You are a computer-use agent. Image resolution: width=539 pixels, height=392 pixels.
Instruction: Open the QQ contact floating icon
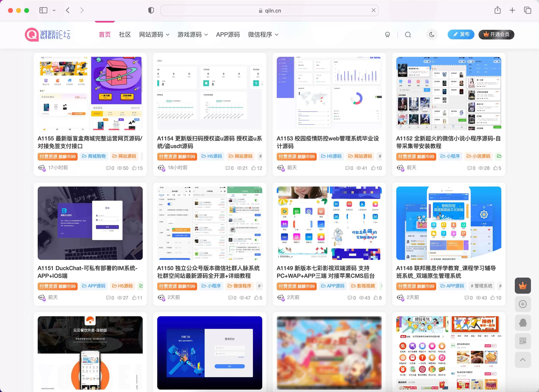coord(523,323)
